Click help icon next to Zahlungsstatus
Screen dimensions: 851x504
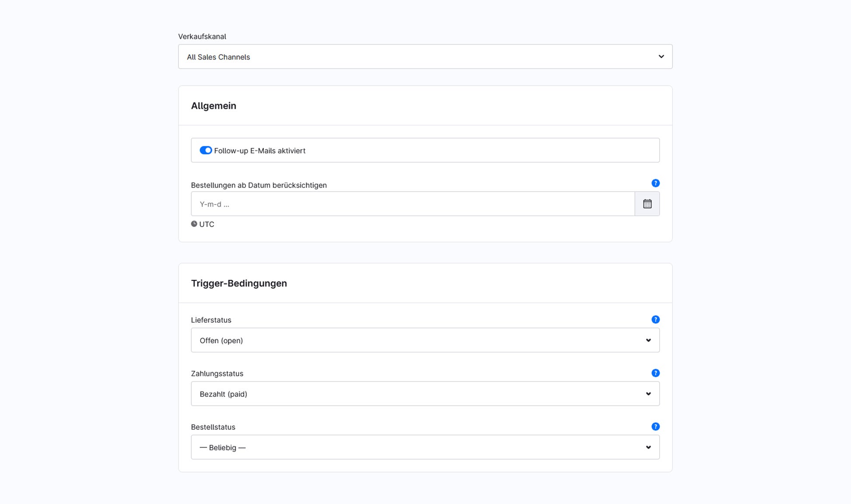pos(655,373)
